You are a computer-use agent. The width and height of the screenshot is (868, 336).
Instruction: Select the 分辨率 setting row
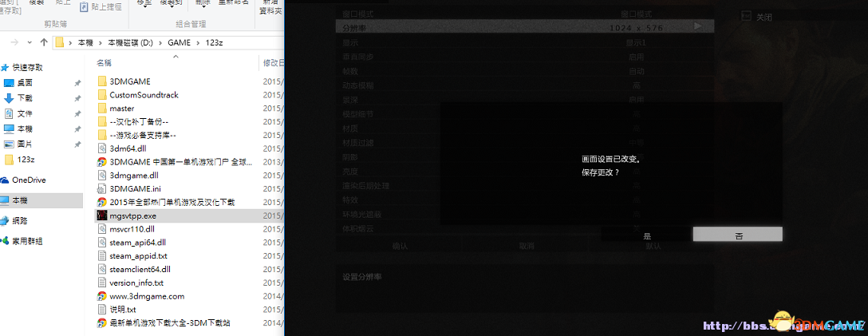(x=525, y=26)
